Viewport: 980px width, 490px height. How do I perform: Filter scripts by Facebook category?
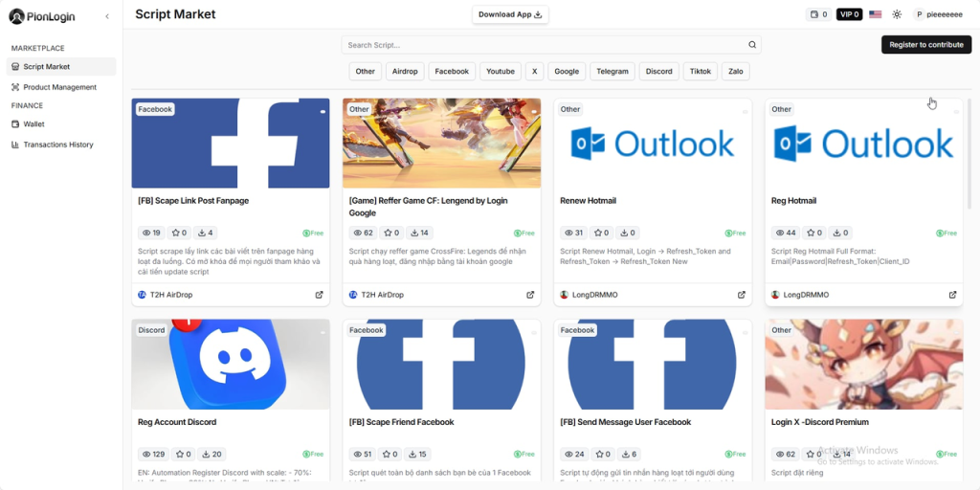tap(452, 71)
